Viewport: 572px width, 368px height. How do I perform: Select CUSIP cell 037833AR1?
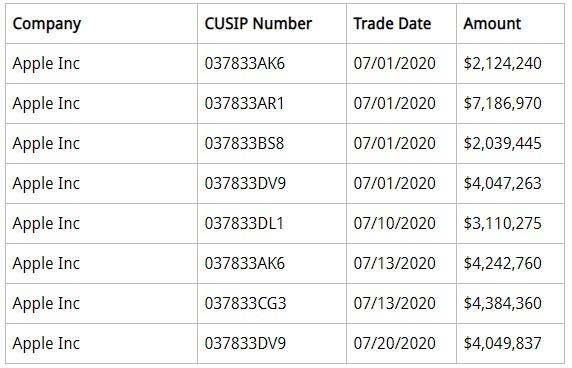244,104
